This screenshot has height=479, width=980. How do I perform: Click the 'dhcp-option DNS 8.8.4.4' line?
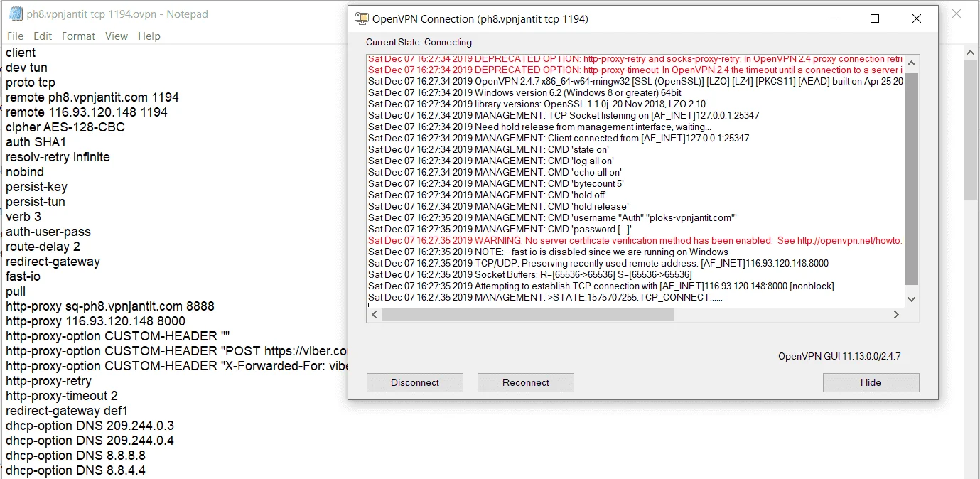(x=75, y=470)
